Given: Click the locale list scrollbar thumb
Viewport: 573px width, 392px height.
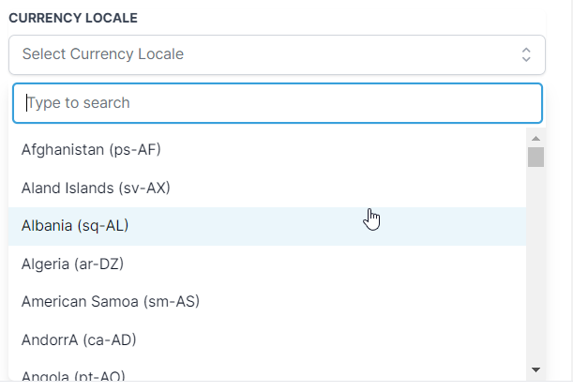Looking at the screenshot, I should pos(535,157).
